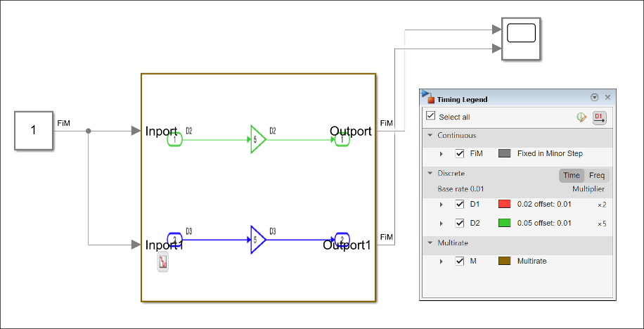This screenshot has width=644, height=329.
Task: Switch discrete display to Time
Action: tap(572, 175)
